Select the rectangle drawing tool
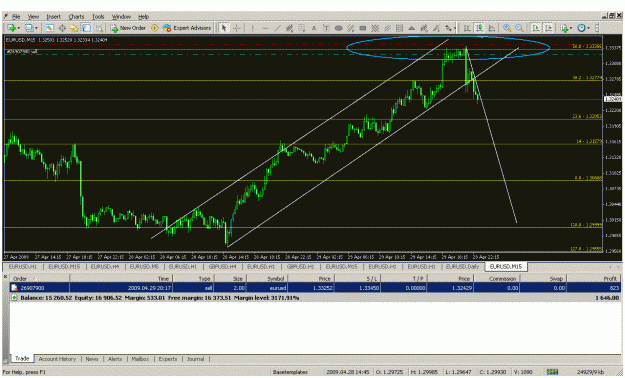This screenshot has width=625, height=378. point(363,28)
